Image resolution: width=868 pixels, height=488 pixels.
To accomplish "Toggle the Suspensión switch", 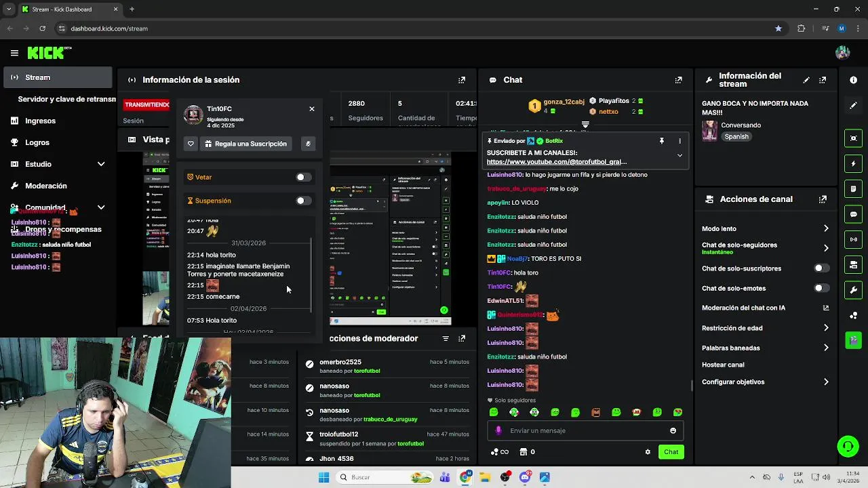I will pos(303,201).
